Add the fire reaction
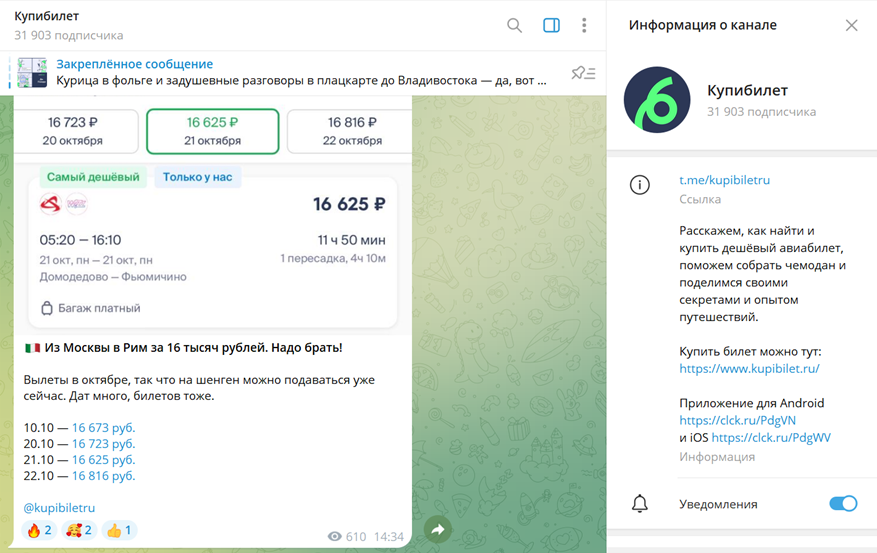Screen dimensions: 877x553 pyautogui.click(x=39, y=530)
